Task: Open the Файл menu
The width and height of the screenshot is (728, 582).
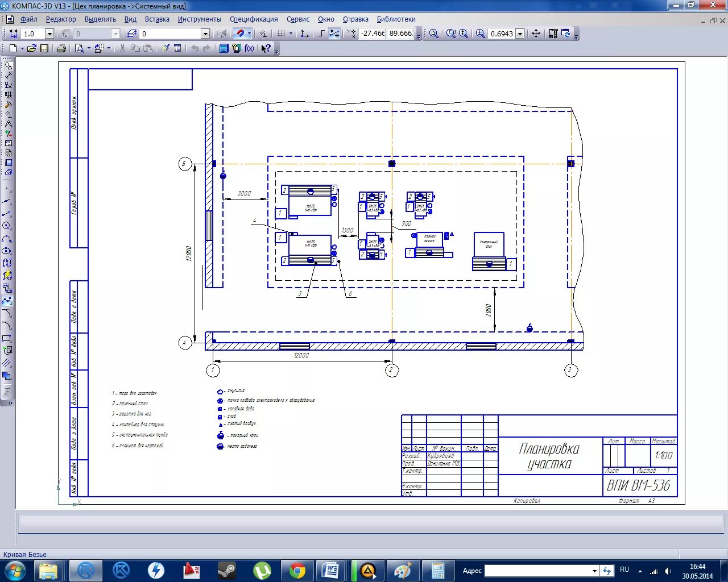Action: click(28, 19)
